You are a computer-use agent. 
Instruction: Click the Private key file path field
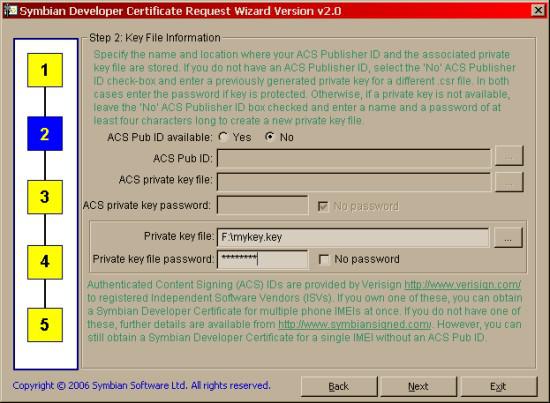(353, 237)
